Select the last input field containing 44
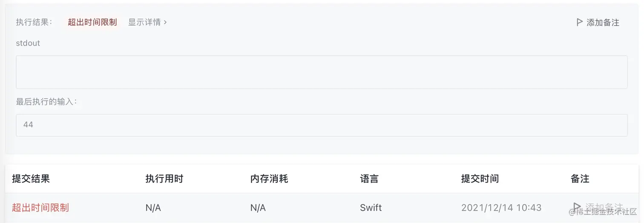Screen dimensions: 644x223 click(x=322, y=125)
